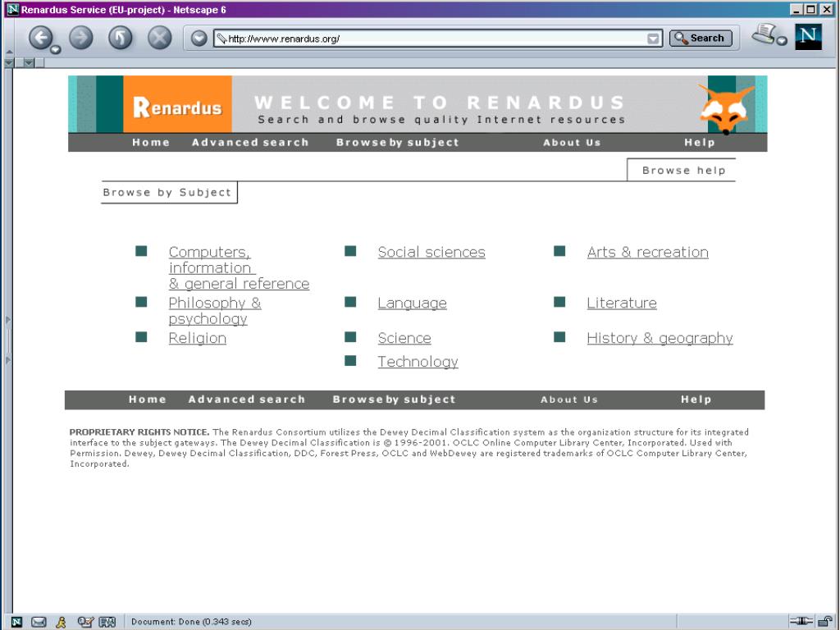Click the Netscape N throbber logo

[x=808, y=37]
